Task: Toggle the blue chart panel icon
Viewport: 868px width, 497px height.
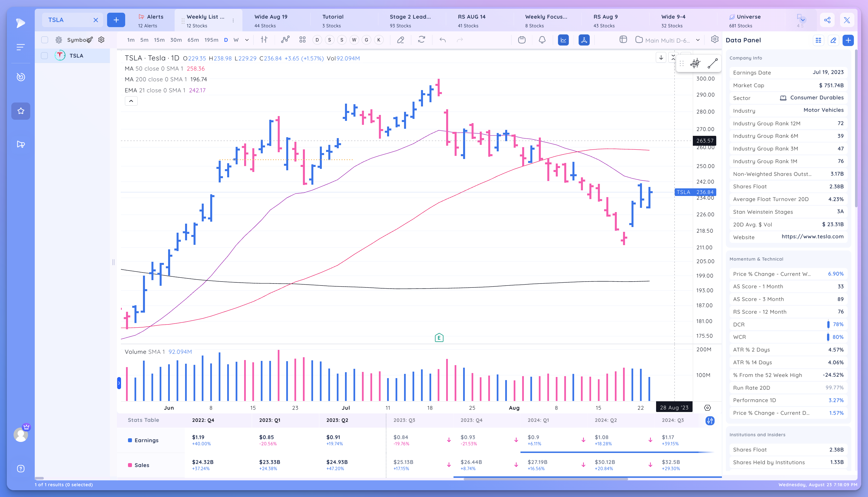Action: 563,40
